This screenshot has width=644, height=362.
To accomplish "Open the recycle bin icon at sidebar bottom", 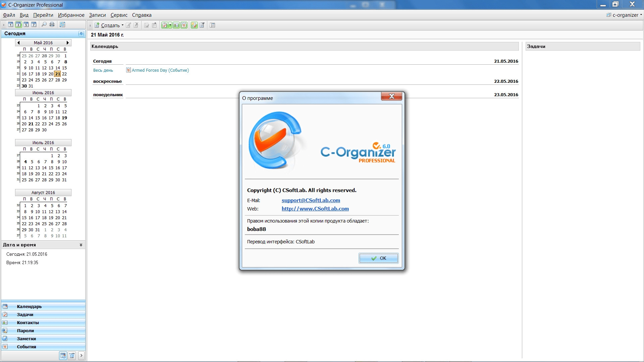I will tap(72, 356).
